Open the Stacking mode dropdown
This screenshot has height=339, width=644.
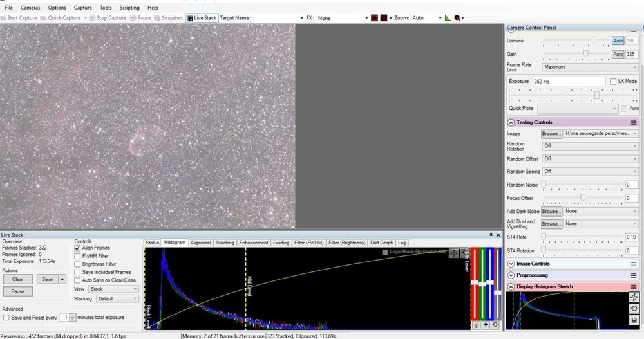point(117,298)
